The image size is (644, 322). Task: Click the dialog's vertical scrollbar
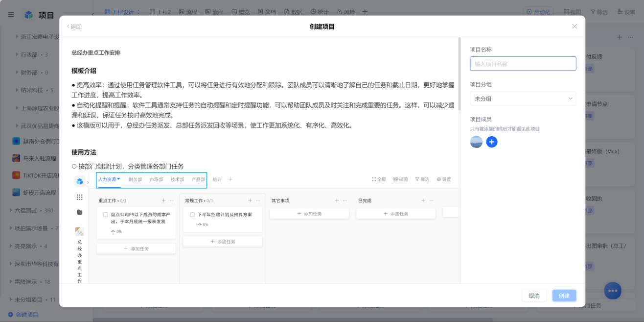459,74
